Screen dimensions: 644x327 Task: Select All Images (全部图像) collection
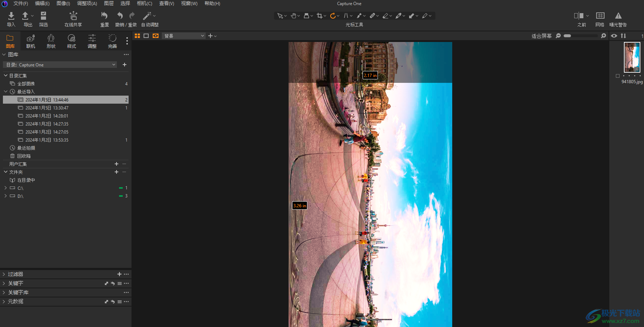[26, 84]
